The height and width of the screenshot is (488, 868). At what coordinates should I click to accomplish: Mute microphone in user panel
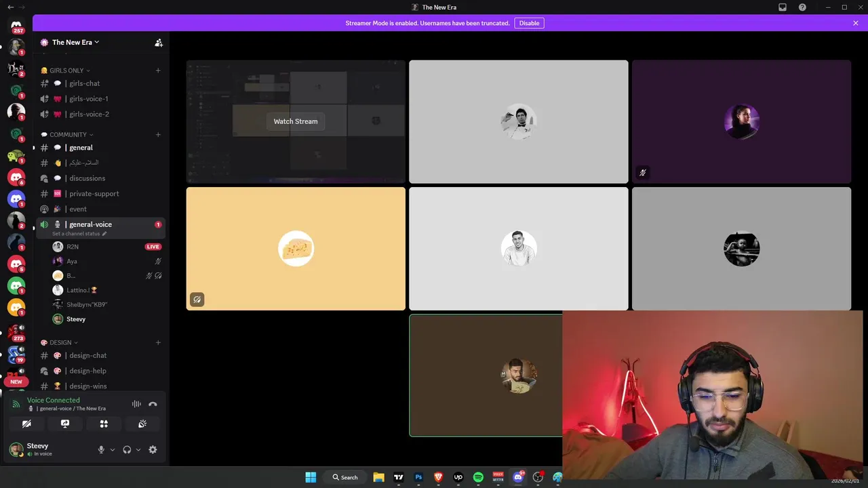click(x=101, y=449)
